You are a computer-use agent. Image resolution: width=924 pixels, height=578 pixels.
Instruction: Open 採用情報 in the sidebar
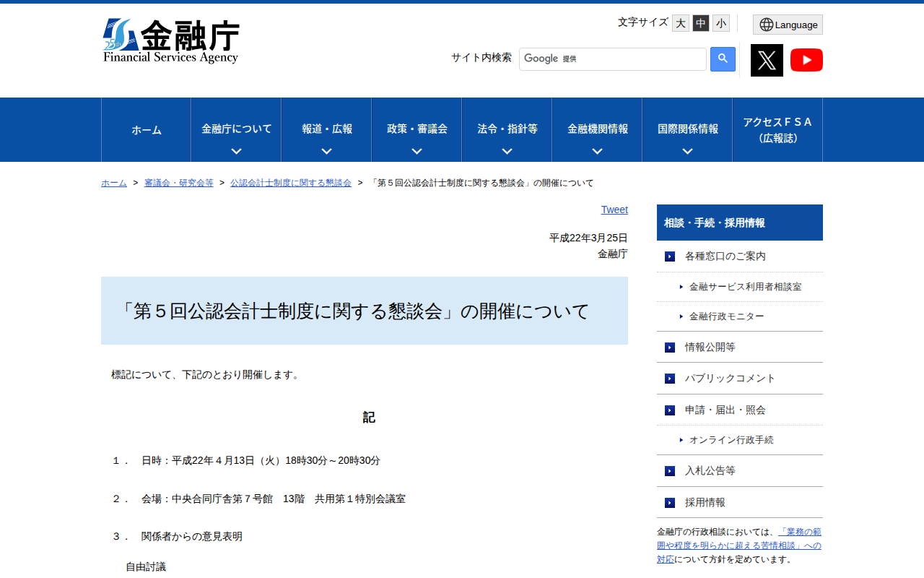click(x=705, y=503)
